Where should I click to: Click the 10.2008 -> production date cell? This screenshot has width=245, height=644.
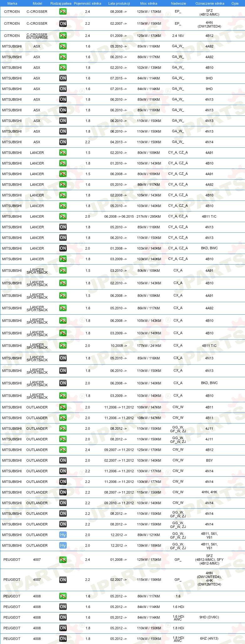[x=118, y=346]
